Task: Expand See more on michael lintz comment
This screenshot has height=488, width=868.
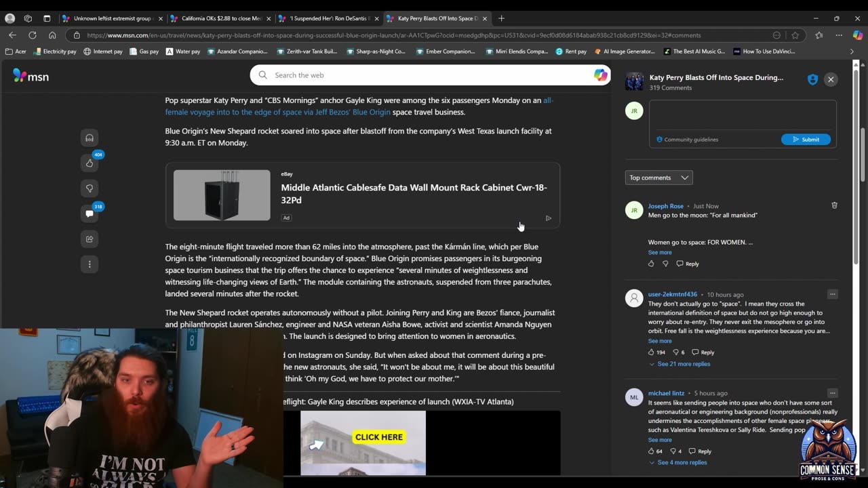Action: [660, 440]
